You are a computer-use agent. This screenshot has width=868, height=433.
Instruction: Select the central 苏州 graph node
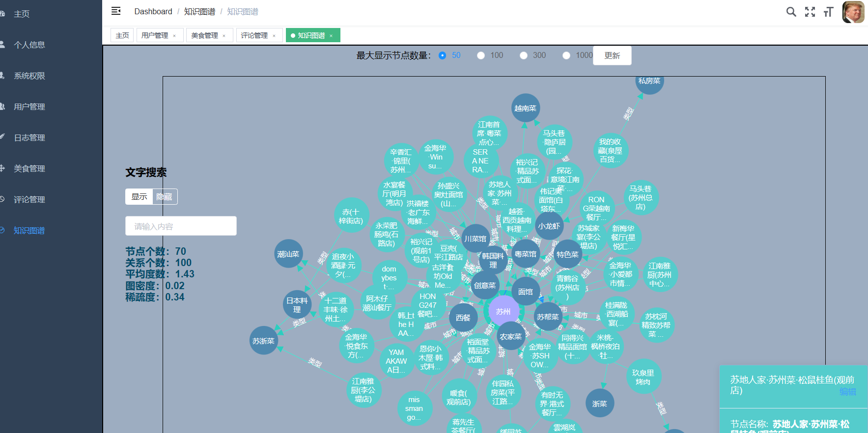click(x=504, y=311)
